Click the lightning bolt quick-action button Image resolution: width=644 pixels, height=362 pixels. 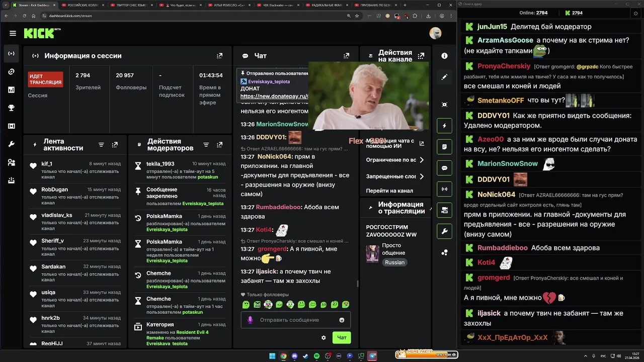444,126
